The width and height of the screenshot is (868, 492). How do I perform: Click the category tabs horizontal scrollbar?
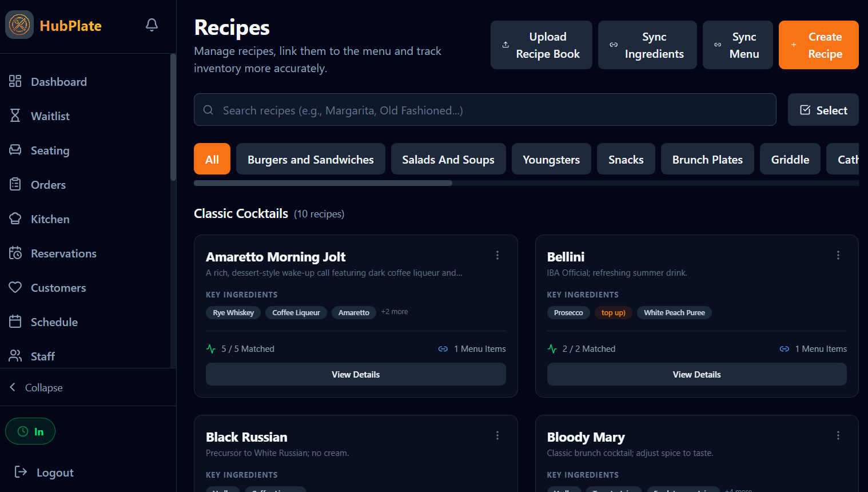pos(323,183)
